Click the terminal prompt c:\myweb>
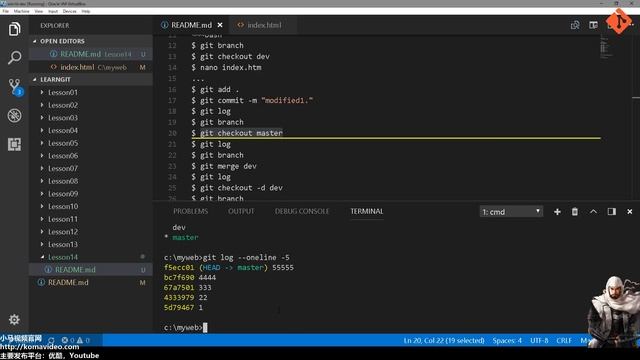 point(183,327)
